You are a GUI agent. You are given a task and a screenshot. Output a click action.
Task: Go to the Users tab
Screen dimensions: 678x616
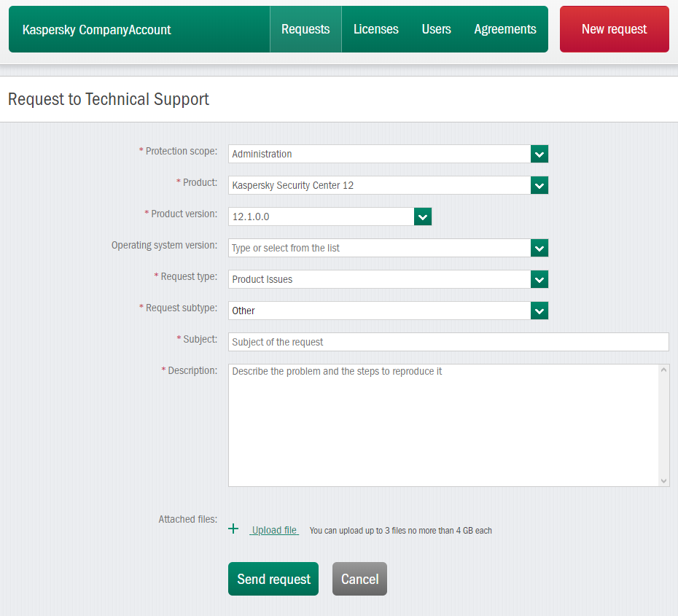pos(436,29)
